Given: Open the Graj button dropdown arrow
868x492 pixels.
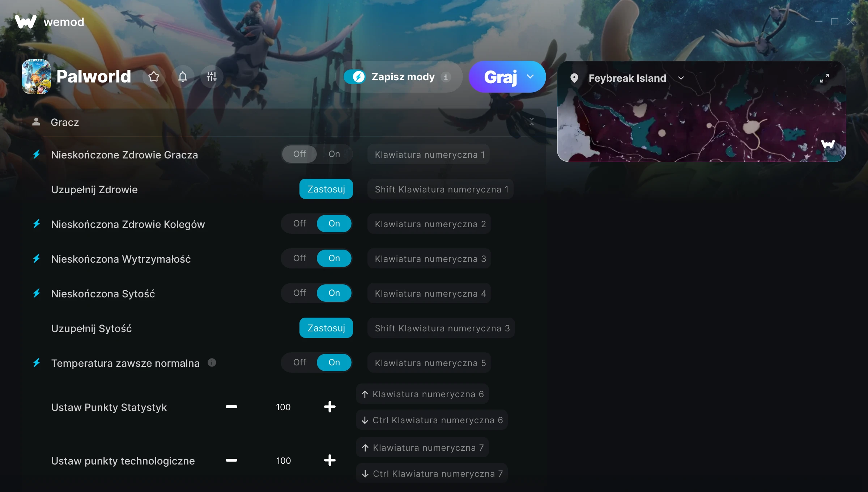Looking at the screenshot, I should tap(530, 77).
